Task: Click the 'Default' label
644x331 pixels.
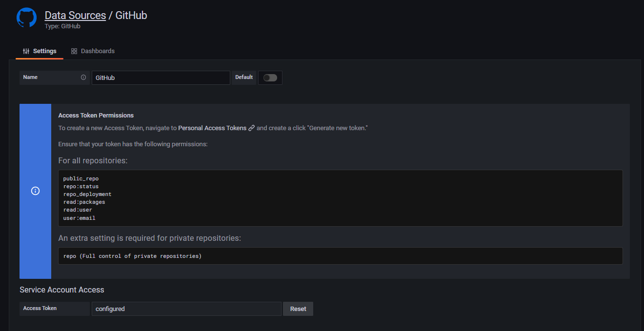Action: 244,78
